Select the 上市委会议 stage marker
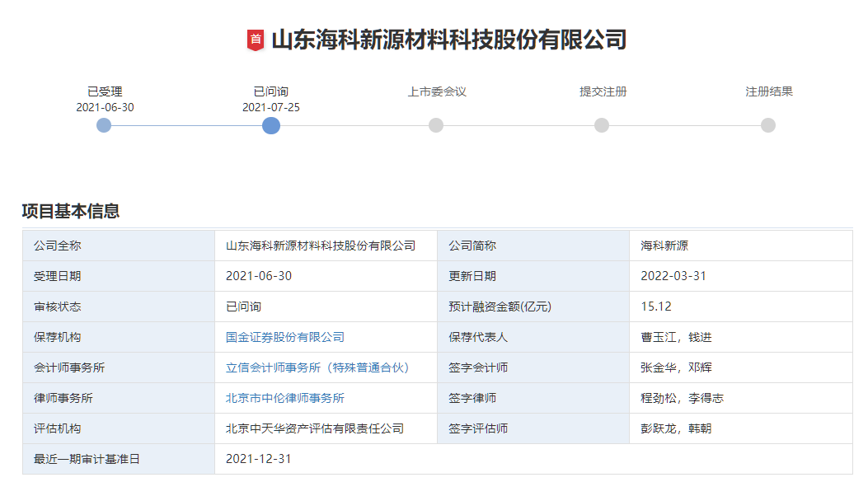 [x=436, y=126]
